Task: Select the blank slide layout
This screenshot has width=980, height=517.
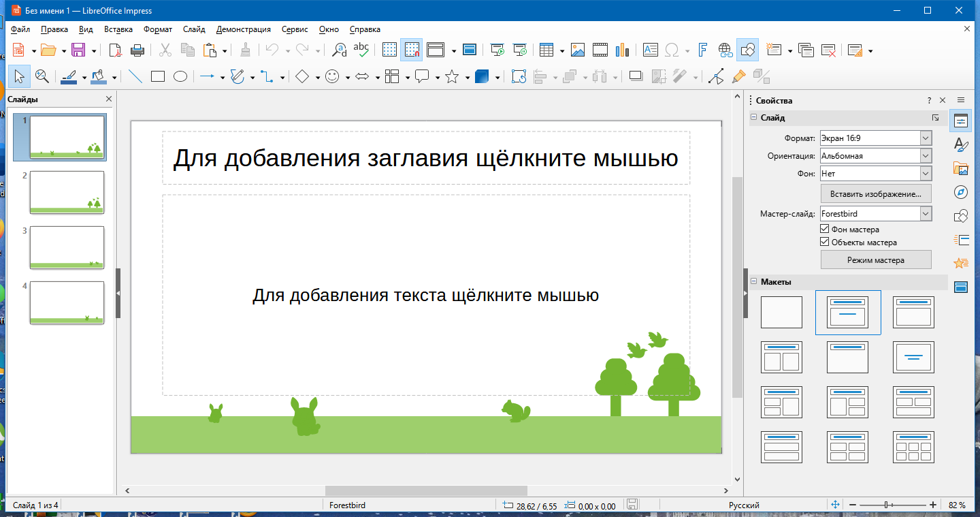Action: click(781, 313)
